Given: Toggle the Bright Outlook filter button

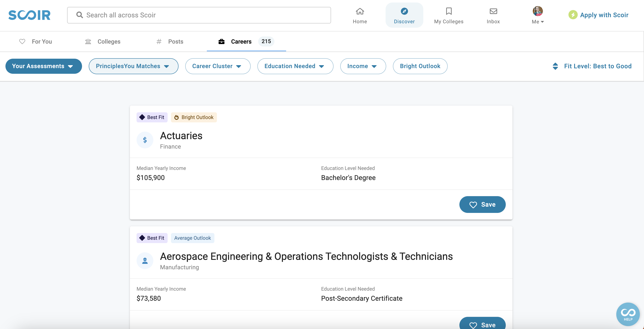Looking at the screenshot, I should [x=420, y=66].
